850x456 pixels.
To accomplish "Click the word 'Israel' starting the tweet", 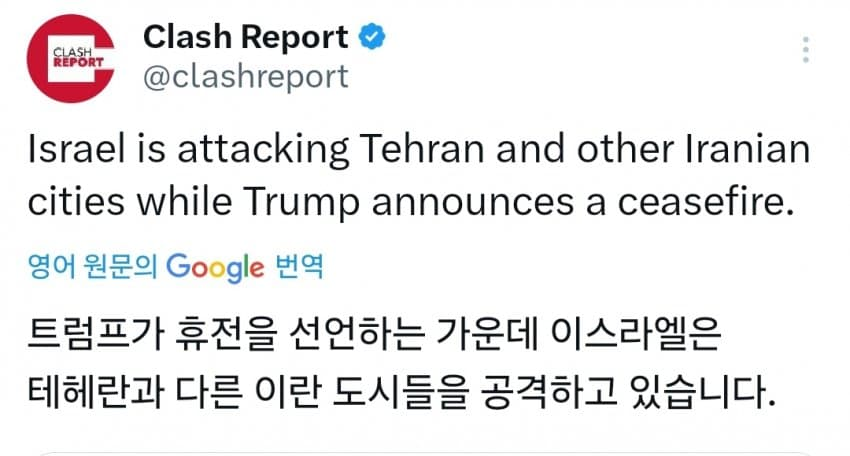I will coord(76,149).
